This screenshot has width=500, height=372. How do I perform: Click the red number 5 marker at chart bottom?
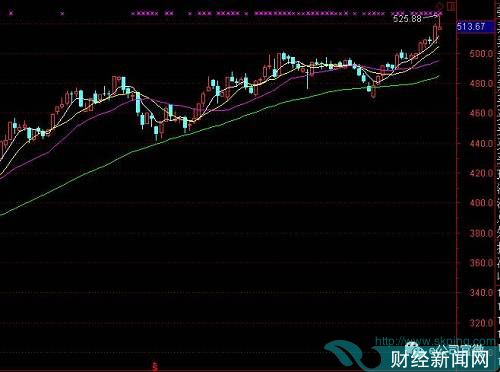tap(155, 367)
